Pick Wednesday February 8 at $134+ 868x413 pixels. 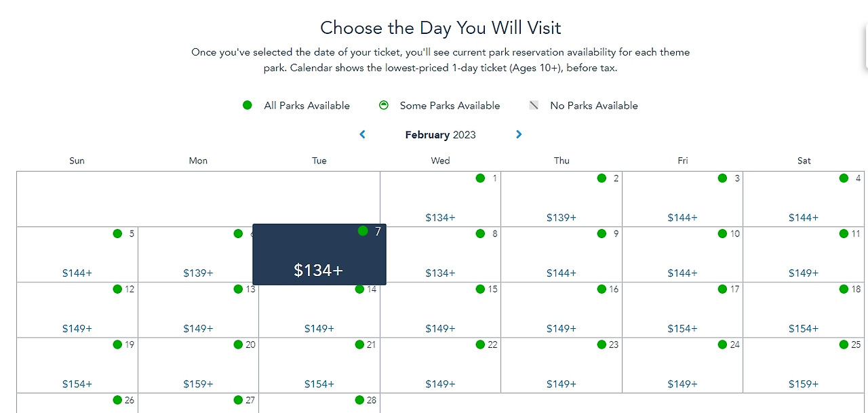440,255
